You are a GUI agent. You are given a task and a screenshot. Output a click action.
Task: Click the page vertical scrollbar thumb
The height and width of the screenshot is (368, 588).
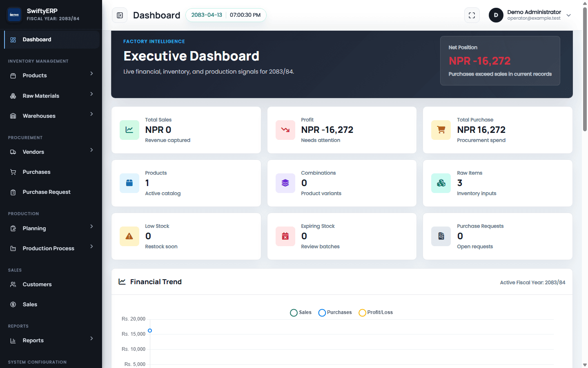pyautogui.click(x=585, y=69)
